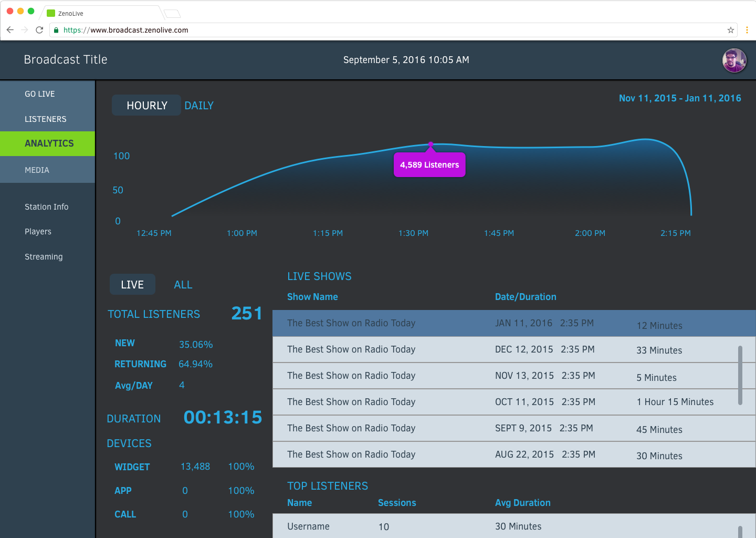
Task: Switch chart to DAILY view
Action: (x=199, y=106)
